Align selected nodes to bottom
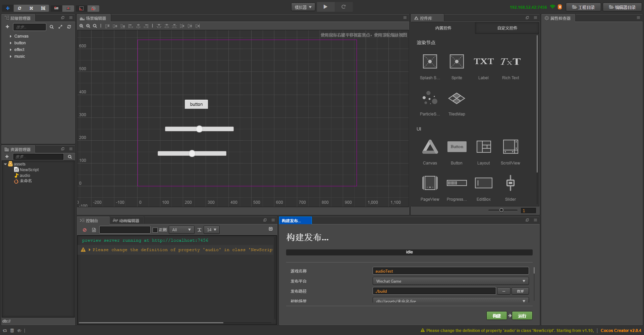The width and height of the screenshot is (644, 335). coord(123,26)
